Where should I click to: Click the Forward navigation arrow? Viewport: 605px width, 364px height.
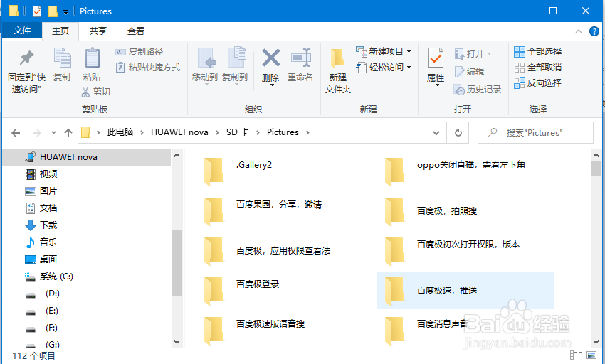[x=36, y=133]
